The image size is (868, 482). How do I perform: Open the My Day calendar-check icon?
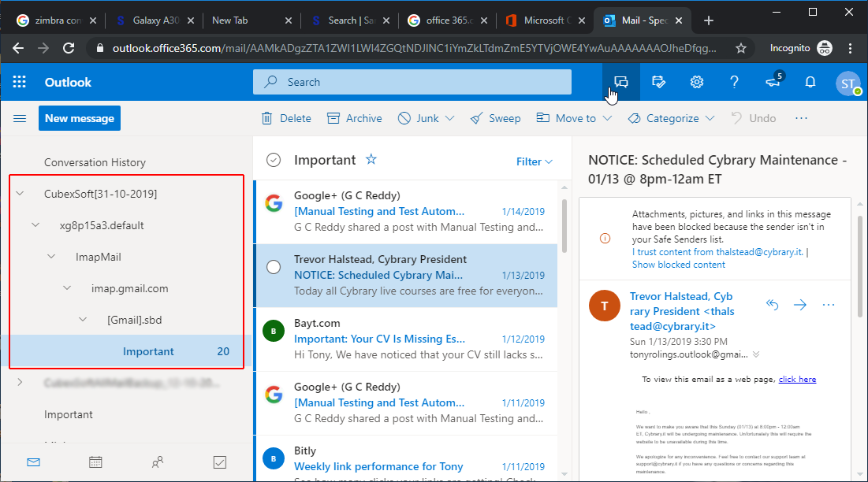coord(659,83)
